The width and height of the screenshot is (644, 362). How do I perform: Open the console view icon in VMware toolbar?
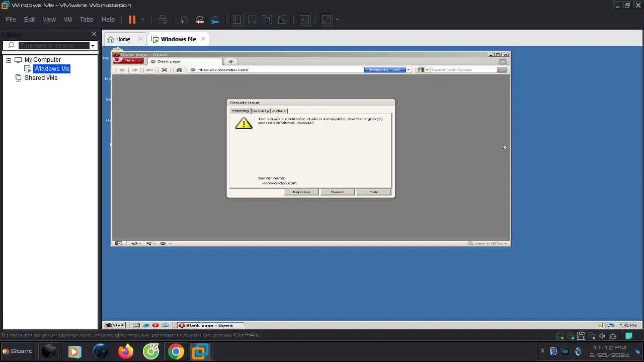click(x=304, y=20)
